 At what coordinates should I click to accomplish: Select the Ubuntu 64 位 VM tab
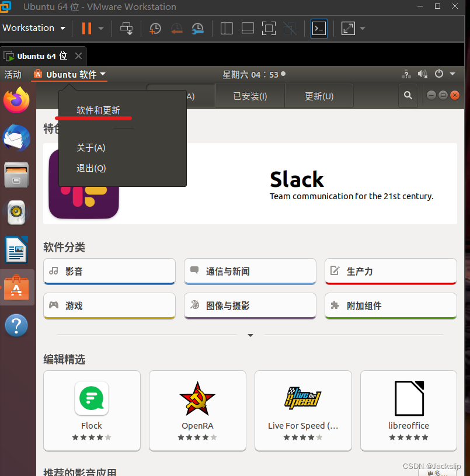tap(42, 56)
